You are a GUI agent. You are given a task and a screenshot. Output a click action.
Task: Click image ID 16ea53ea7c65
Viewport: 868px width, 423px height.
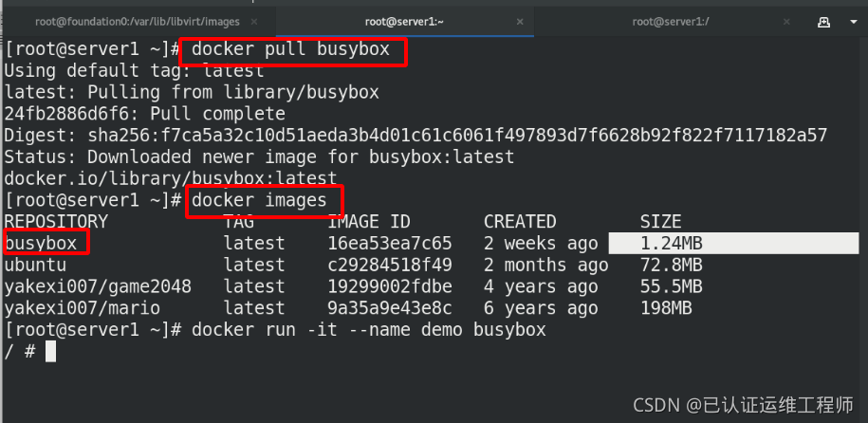pyautogui.click(x=390, y=243)
